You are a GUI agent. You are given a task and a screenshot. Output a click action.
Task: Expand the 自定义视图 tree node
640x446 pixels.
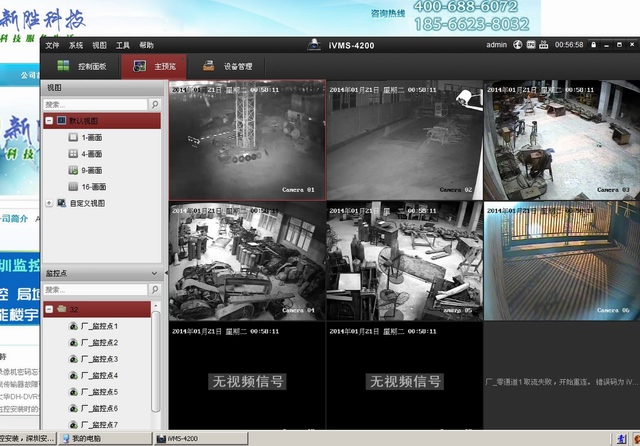tap(49, 203)
